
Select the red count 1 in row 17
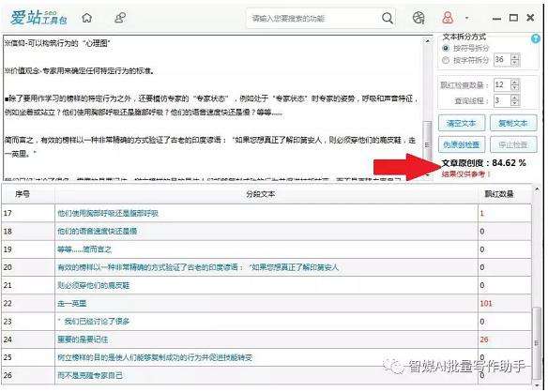(481, 213)
